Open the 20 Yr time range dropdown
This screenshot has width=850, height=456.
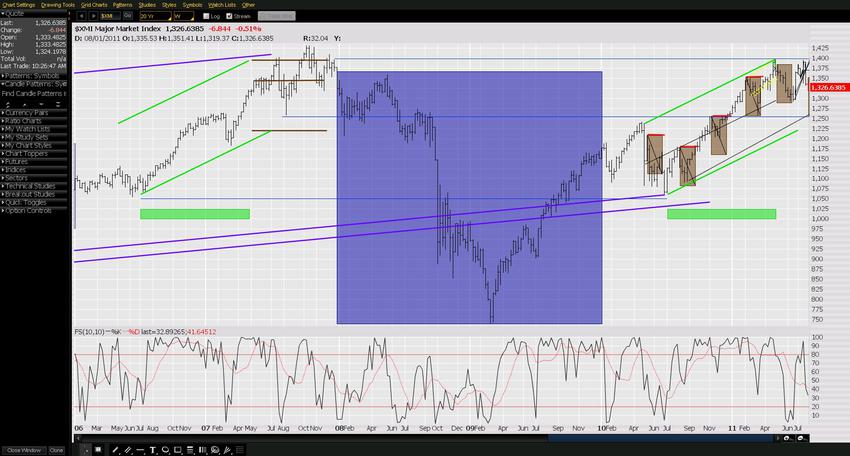152,16
